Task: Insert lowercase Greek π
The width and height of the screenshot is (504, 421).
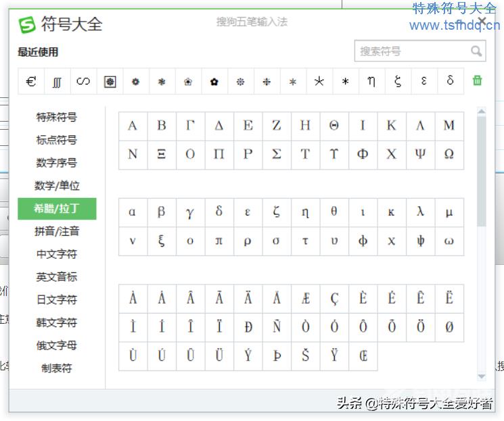Action: [x=219, y=241]
